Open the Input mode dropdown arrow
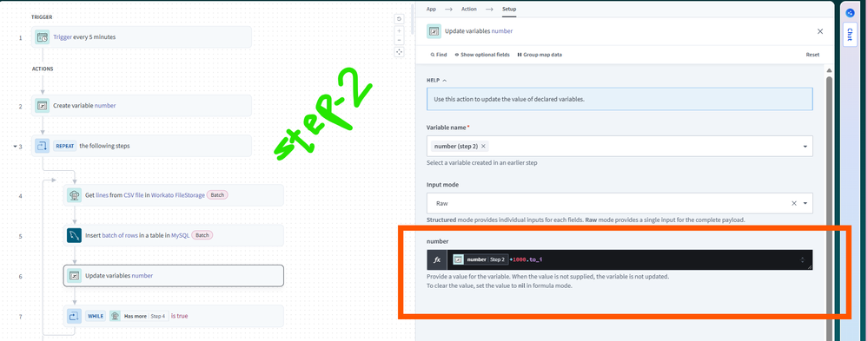Image resolution: width=868 pixels, height=341 pixels. (x=805, y=203)
